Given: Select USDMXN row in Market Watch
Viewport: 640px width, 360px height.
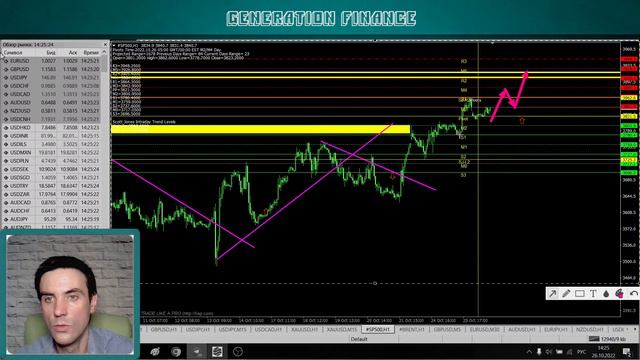Looking at the screenshot, I should (x=51, y=153).
